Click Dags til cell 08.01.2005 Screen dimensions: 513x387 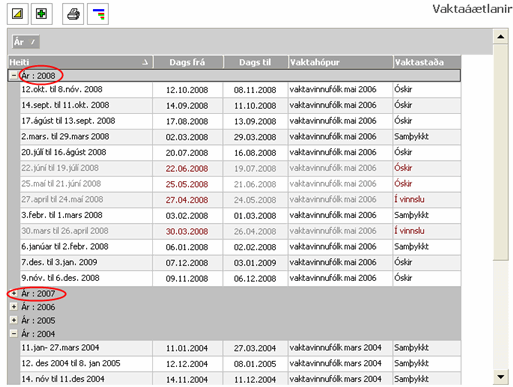point(255,364)
